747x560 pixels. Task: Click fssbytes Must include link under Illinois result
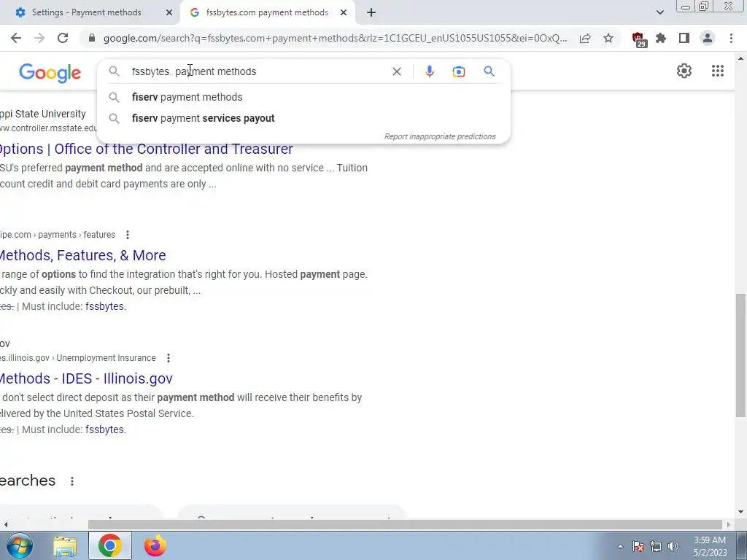pos(104,429)
